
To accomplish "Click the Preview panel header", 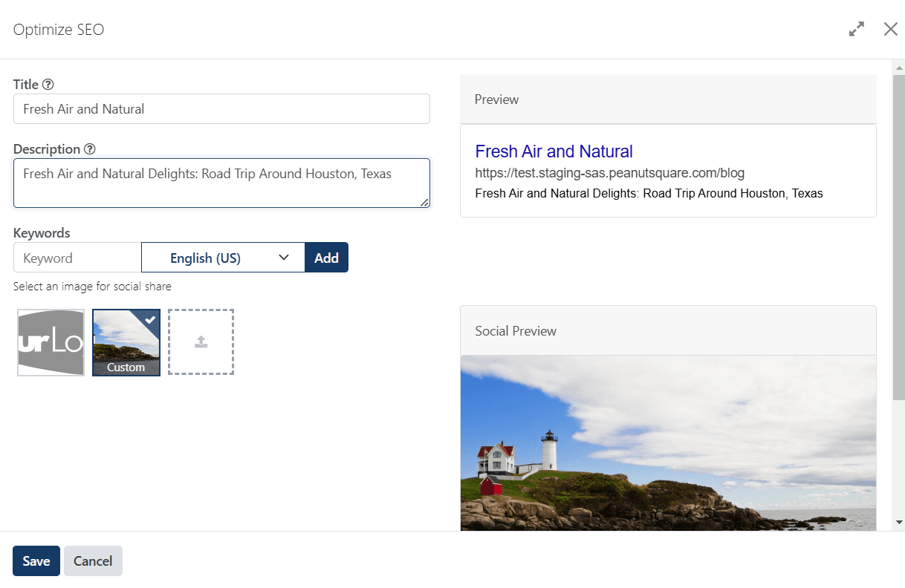I will pyautogui.click(x=668, y=99).
